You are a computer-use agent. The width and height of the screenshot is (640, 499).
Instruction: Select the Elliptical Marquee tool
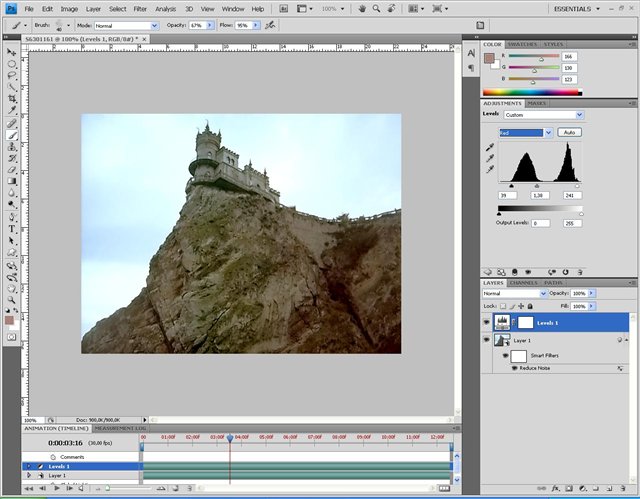point(11,64)
